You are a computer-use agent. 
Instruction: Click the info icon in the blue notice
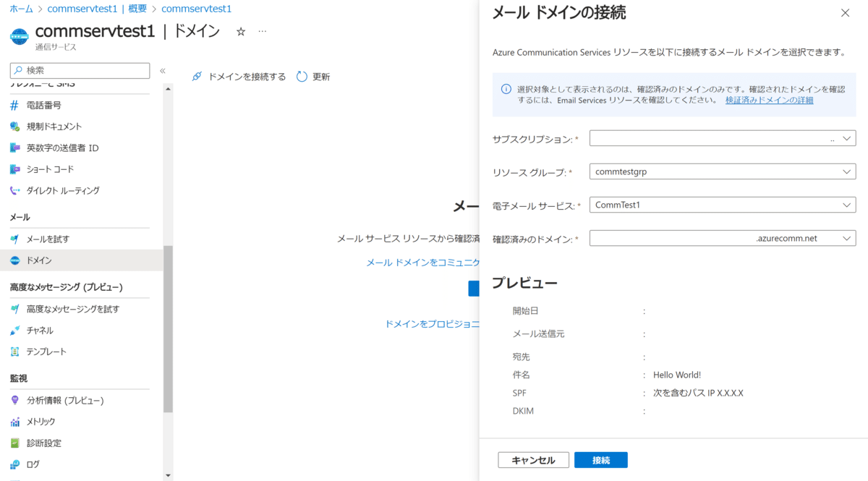[506, 89]
